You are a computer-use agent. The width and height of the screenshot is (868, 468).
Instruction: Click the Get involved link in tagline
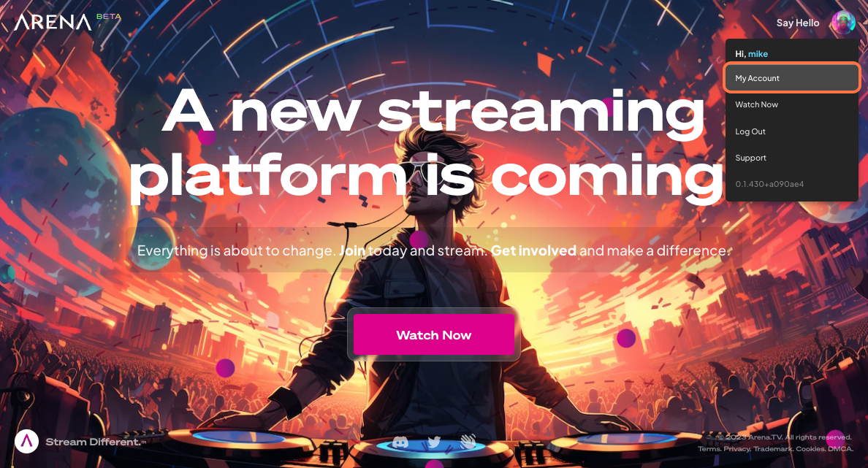(x=533, y=250)
